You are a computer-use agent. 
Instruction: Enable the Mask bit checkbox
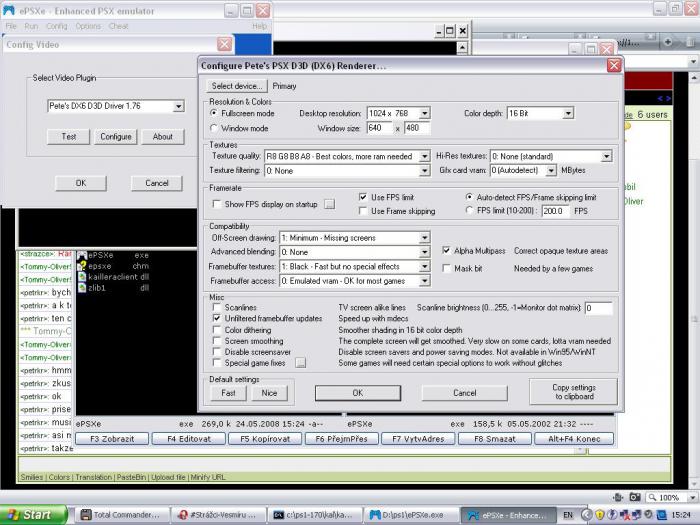(446, 268)
